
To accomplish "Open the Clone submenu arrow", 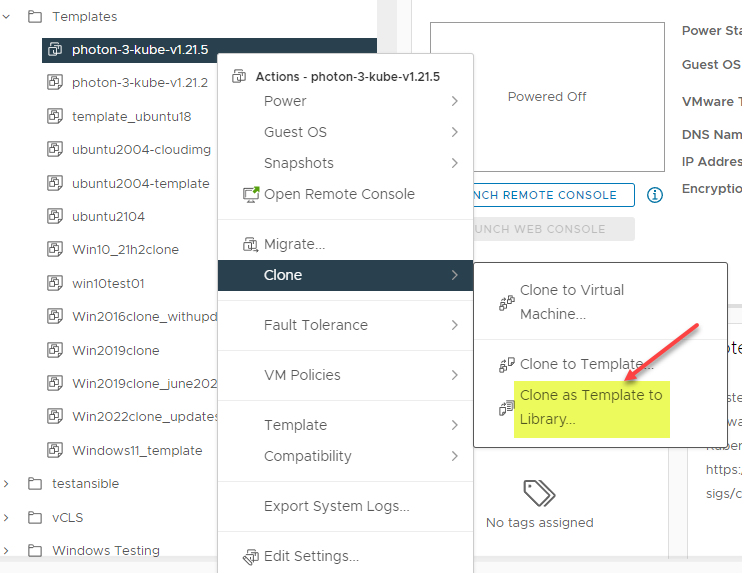I will coord(454,275).
